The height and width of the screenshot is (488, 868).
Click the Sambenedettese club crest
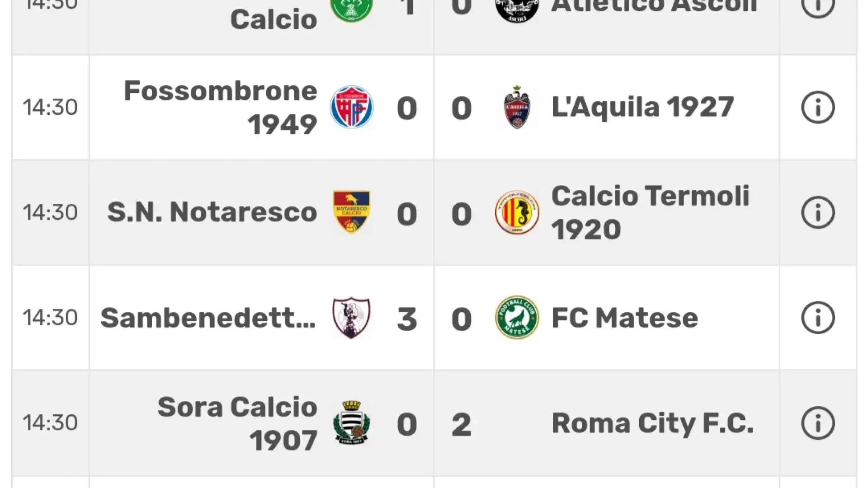(351, 317)
